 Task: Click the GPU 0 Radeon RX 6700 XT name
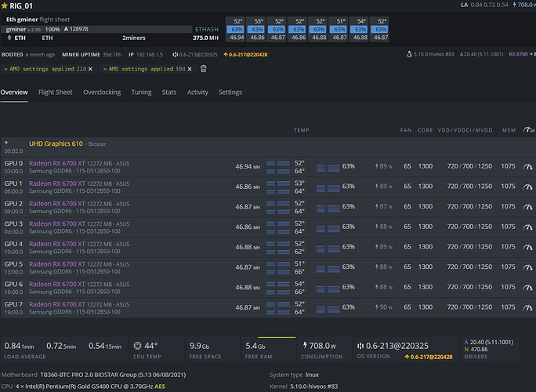[56, 164]
